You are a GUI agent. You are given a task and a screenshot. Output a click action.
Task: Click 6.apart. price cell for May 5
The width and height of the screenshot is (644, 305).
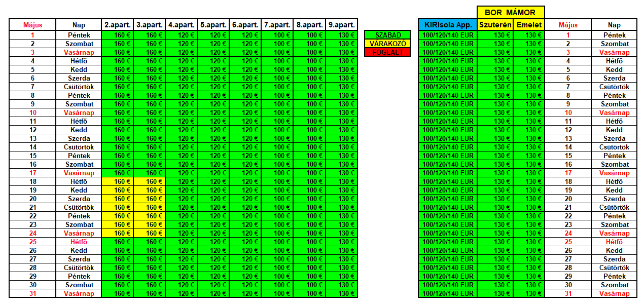(x=245, y=69)
